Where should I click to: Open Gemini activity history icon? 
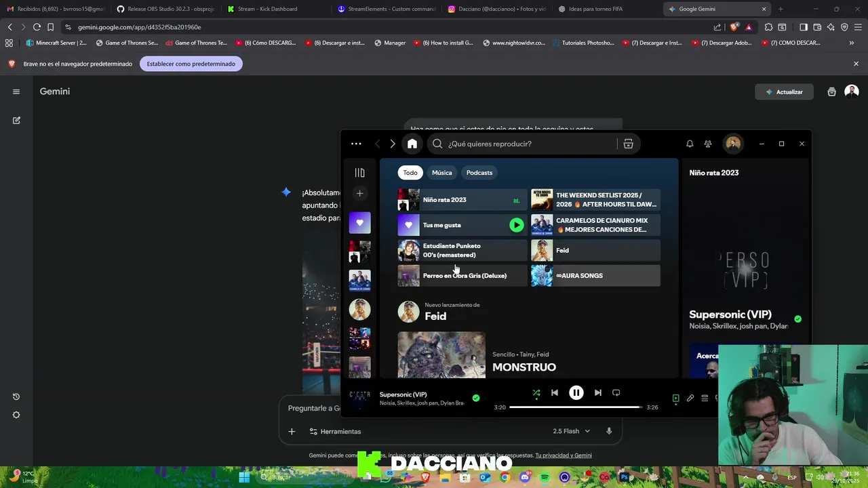[x=16, y=396]
